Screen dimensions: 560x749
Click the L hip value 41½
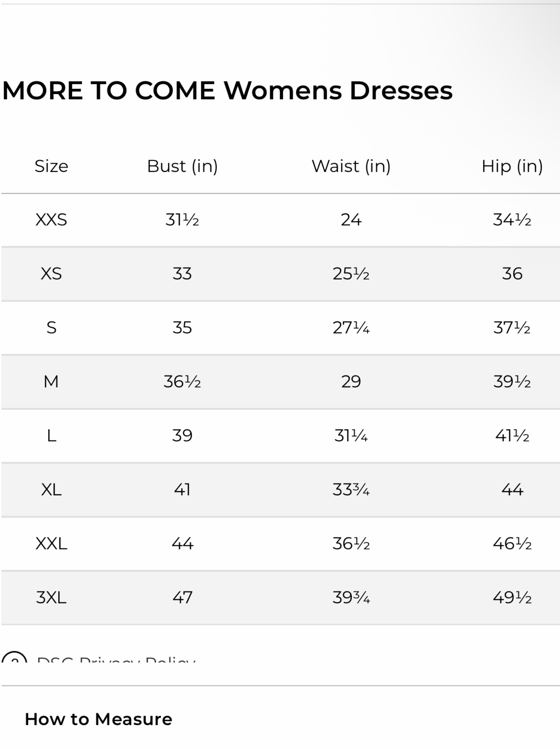(x=512, y=435)
